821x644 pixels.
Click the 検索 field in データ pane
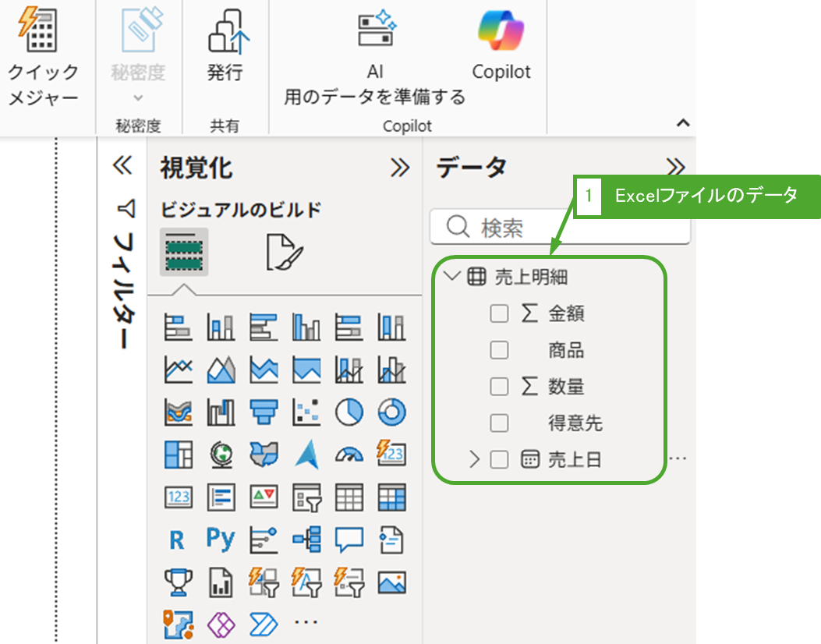click(560, 228)
